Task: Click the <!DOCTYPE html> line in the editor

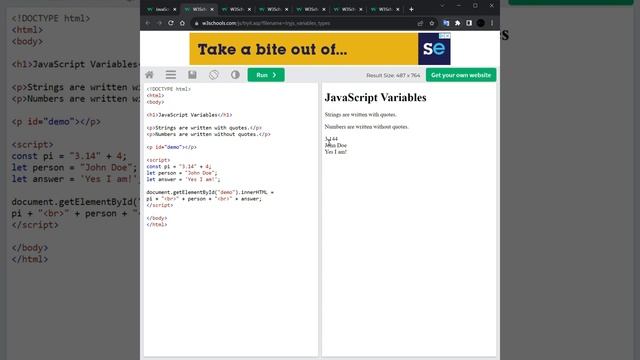Action: pos(169,89)
